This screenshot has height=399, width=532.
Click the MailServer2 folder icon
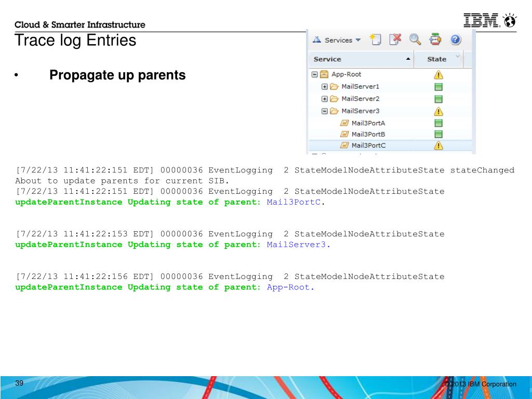tap(334, 99)
